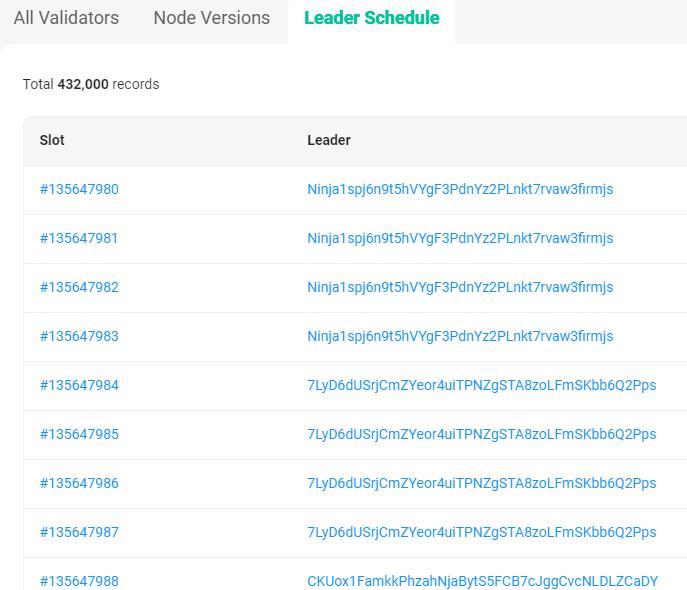Open slot #135647980 link
This screenshot has width=687, height=590.
[79, 189]
